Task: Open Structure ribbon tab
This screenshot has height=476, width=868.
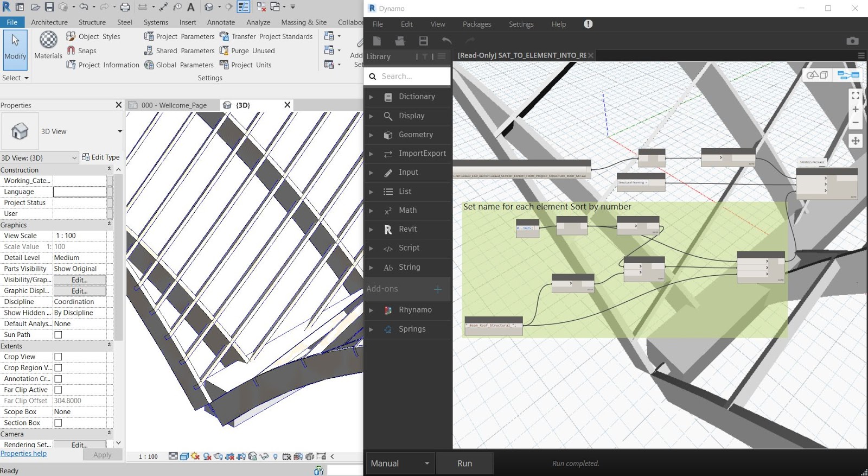Action: click(92, 22)
